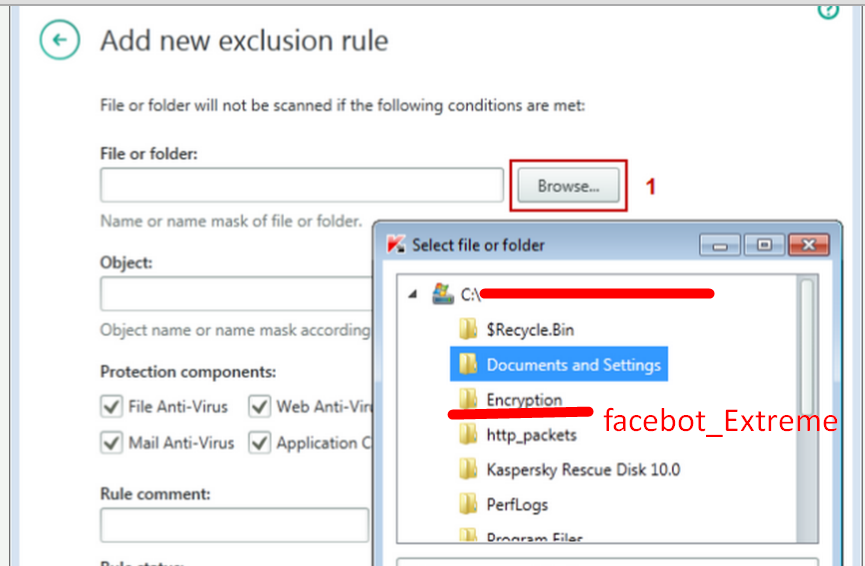This screenshot has width=865, height=566.
Task: Select the Encryption folder icon
Action: [x=468, y=398]
